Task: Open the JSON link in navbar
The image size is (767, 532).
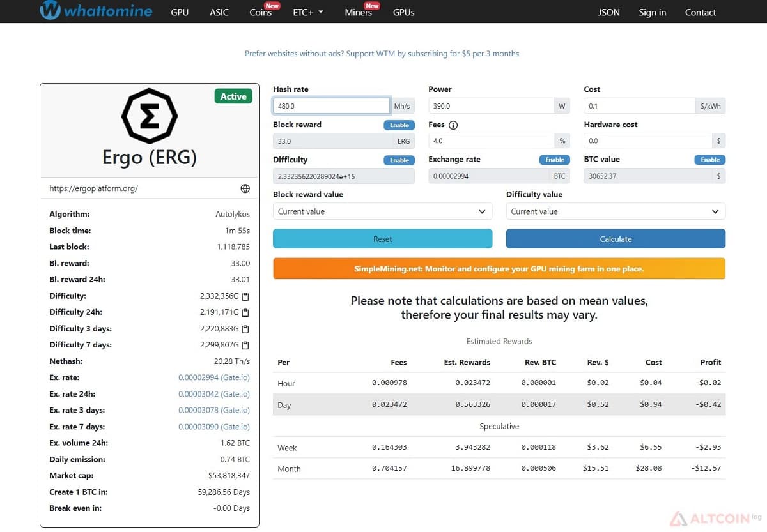Action: point(609,12)
